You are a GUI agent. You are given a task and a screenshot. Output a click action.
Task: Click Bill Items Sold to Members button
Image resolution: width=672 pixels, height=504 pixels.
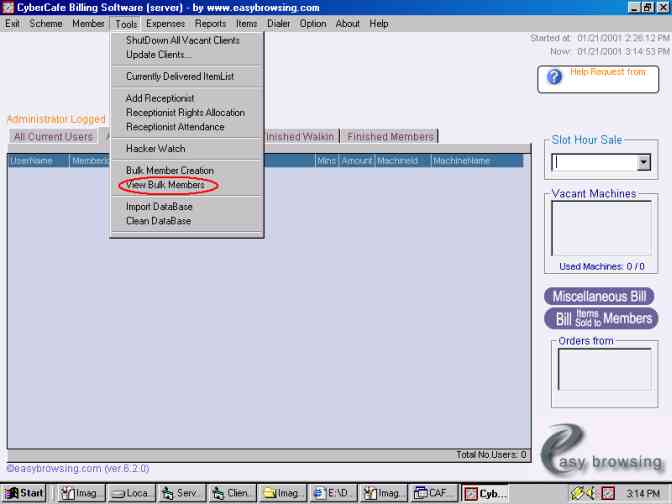point(599,318)
